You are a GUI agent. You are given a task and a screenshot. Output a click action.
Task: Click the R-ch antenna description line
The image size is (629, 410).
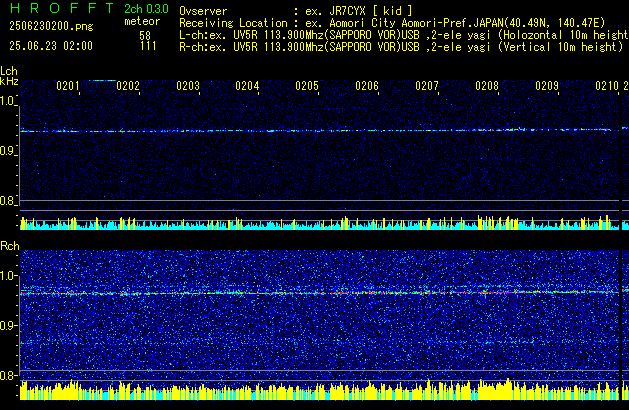(x=401, y=47)
